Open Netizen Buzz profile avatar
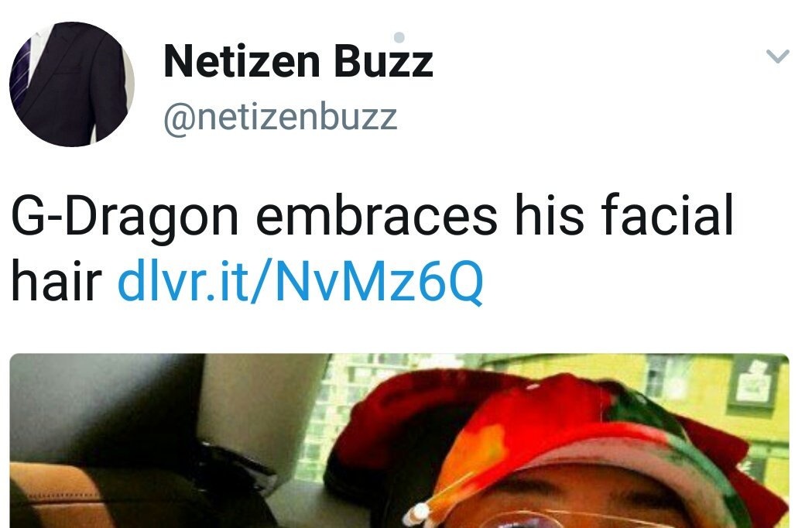812x528 pixels. click(72, 84)
